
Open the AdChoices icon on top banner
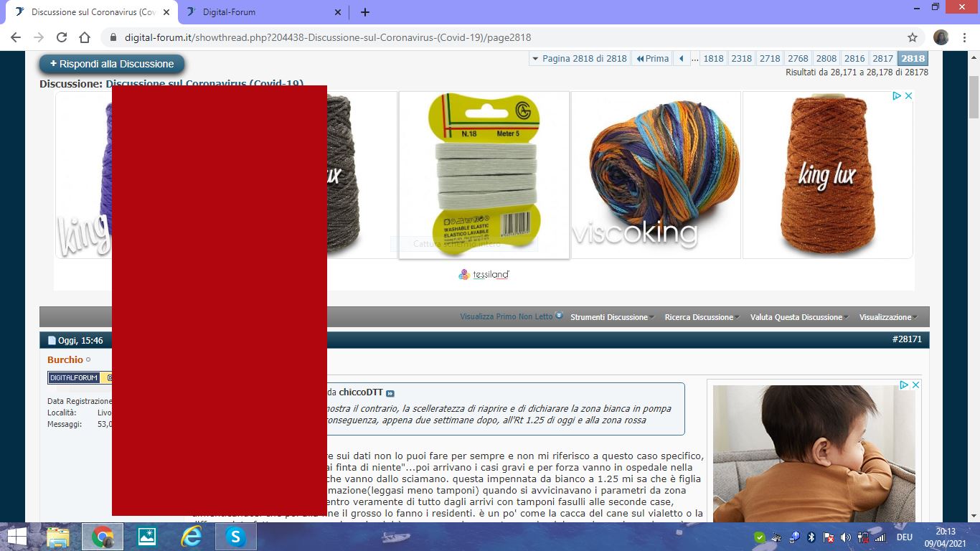click(897, 96)
